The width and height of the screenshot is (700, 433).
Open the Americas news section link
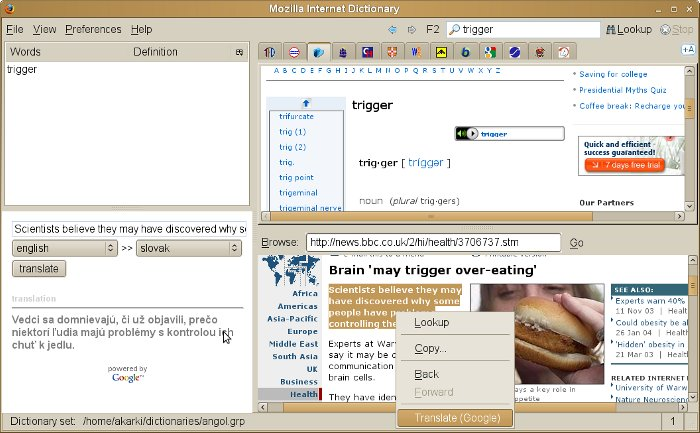tap(297, 306)
